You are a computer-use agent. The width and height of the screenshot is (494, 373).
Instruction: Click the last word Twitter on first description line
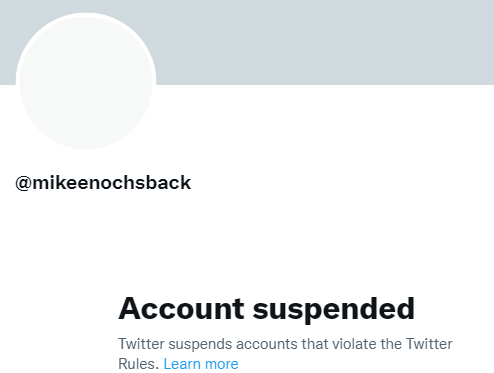(429, 344)
